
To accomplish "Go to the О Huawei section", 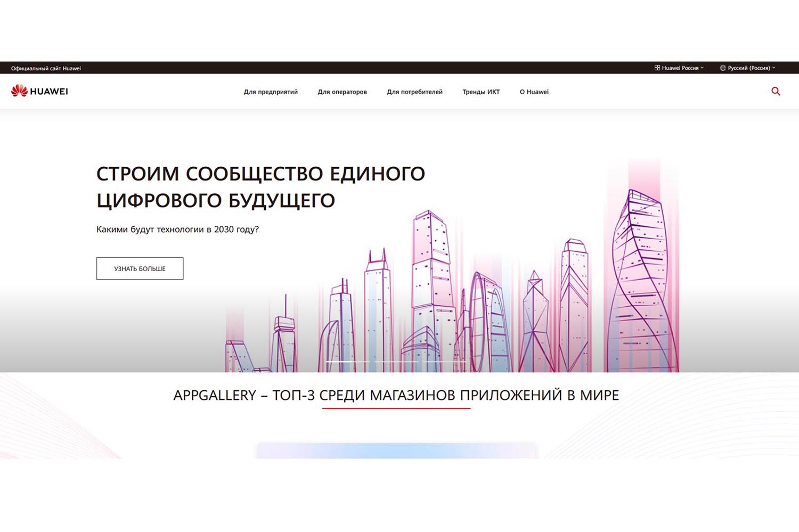I will 534,92.
